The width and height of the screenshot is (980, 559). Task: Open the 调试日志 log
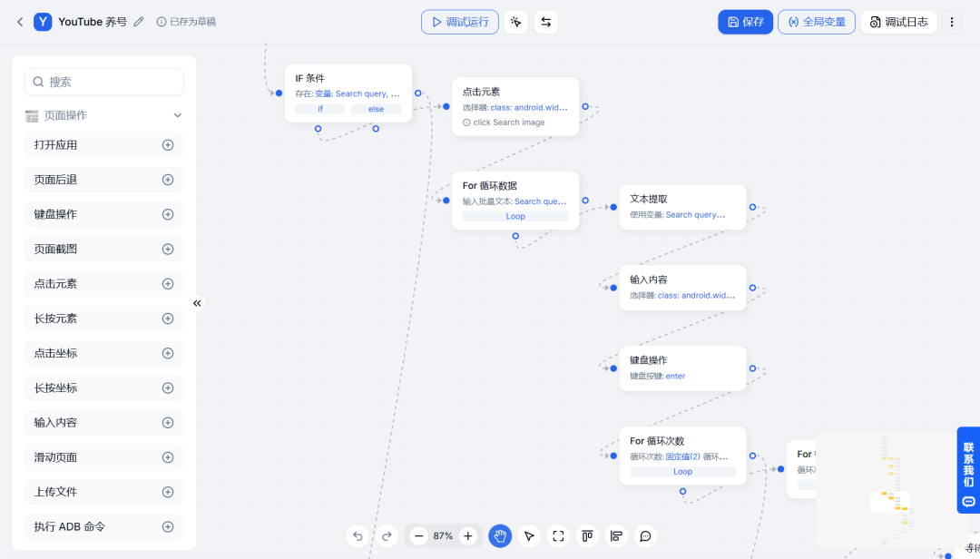898,22
